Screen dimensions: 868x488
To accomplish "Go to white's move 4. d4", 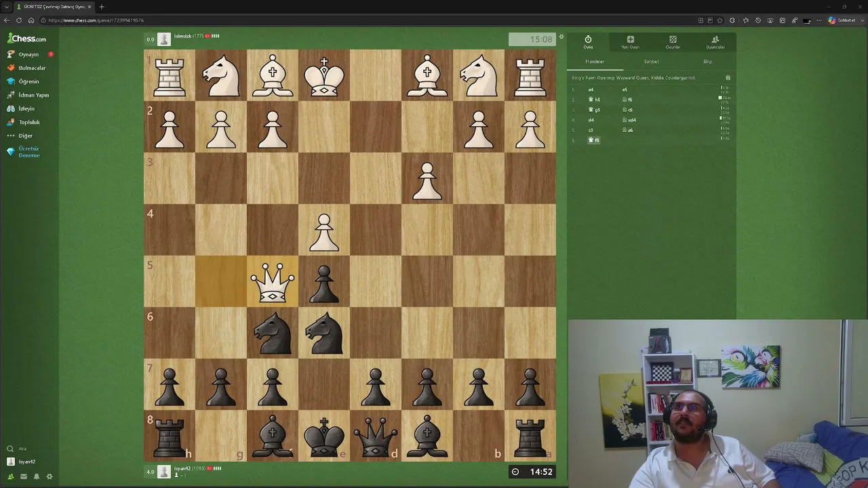I will (x=591, y=120).
